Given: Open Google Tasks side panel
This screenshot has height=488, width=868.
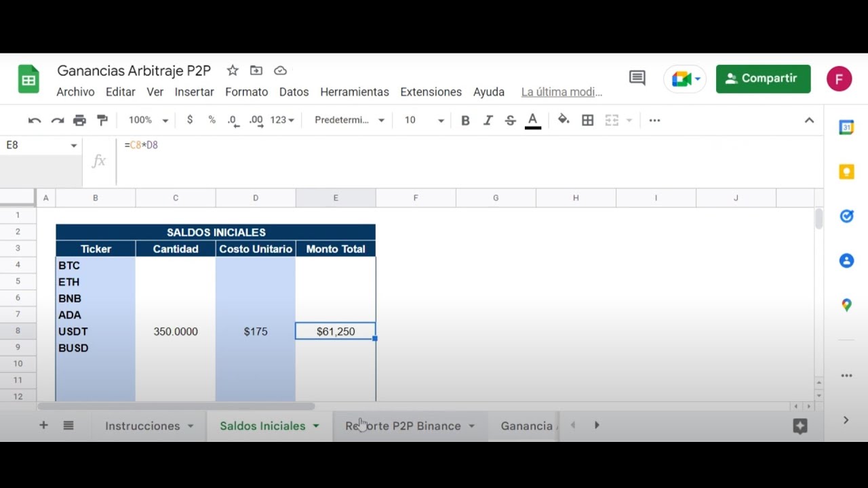Looking at the screenshot, I should [x=846, y=216].
